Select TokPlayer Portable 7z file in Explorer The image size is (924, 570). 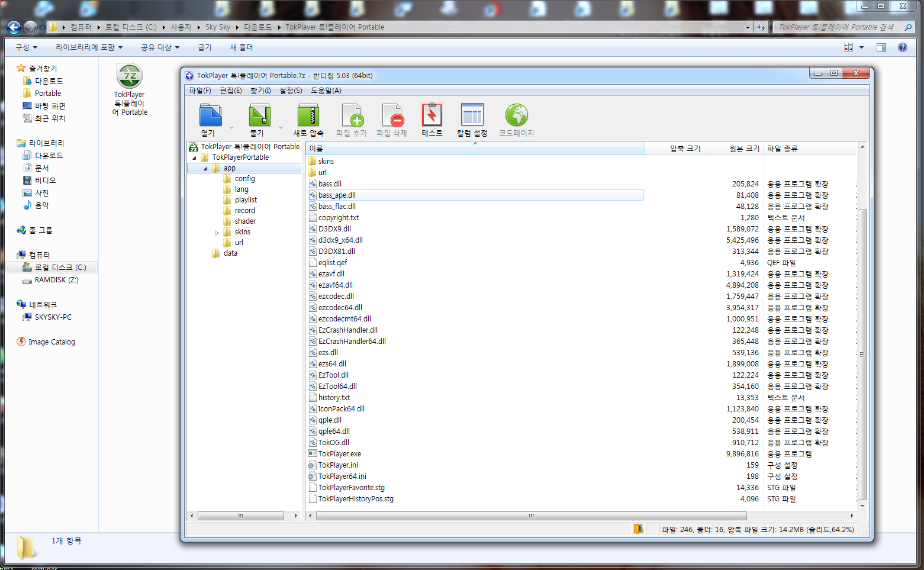130,89
